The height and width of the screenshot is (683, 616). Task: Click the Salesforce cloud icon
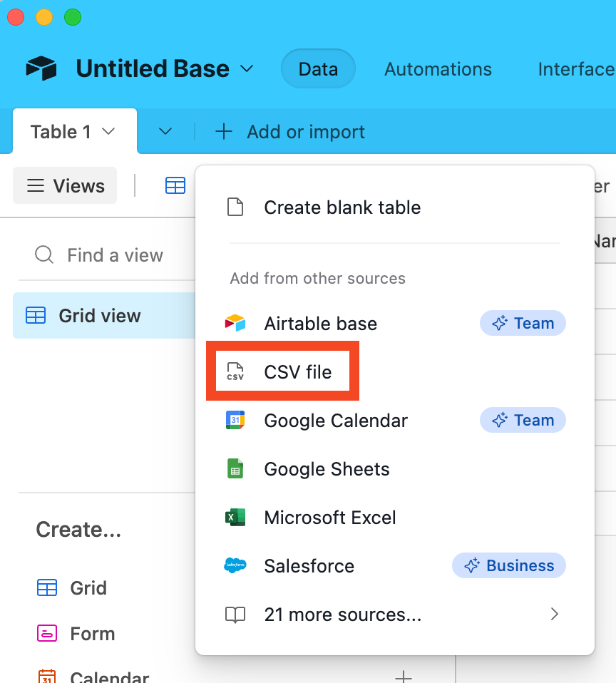click(x=235, y=566)
